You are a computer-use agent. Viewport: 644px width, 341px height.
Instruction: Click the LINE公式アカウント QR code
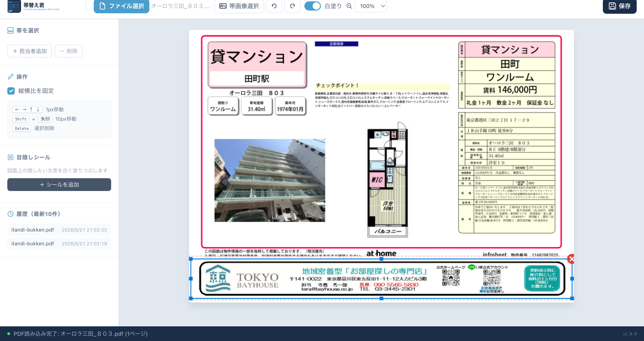(x=492, y=277)
